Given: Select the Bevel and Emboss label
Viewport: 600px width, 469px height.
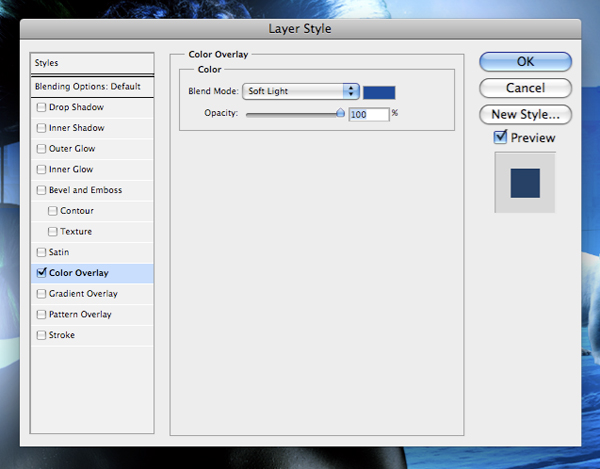Looking at the screenshot, I should point(85,190).
